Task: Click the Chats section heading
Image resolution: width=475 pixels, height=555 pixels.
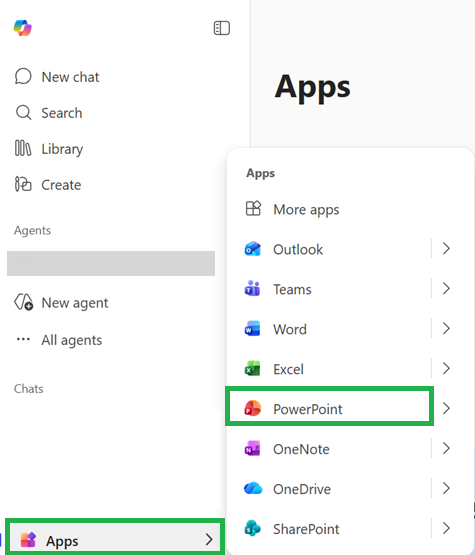Action: 29,389
